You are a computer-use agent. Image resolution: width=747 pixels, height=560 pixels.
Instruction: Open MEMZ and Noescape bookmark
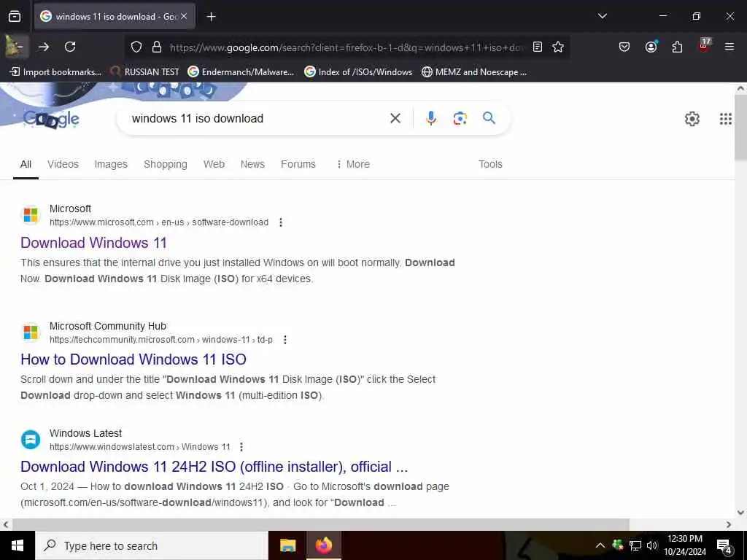tap(474, 72)
